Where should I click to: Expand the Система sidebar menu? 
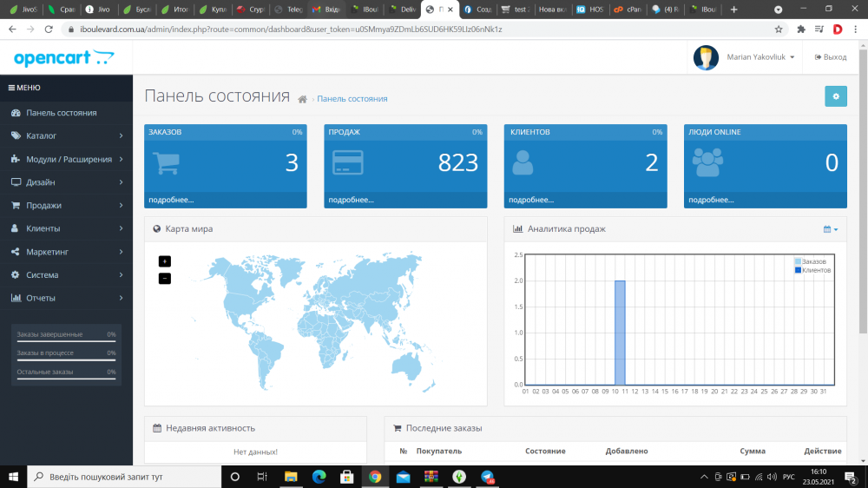point(67,274)
